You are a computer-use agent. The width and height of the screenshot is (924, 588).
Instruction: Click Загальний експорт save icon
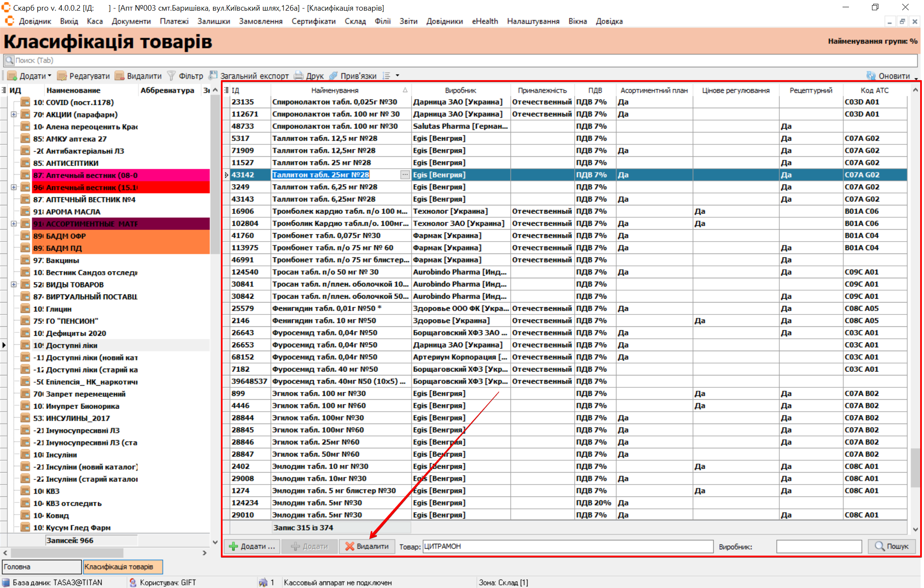pyautogui.click(x=213, y=75)
